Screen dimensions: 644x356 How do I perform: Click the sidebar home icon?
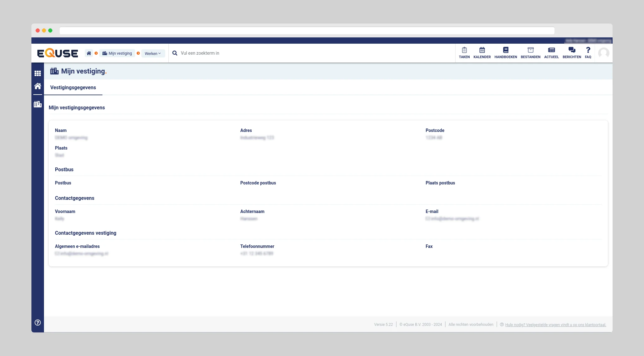pos(38,86)
